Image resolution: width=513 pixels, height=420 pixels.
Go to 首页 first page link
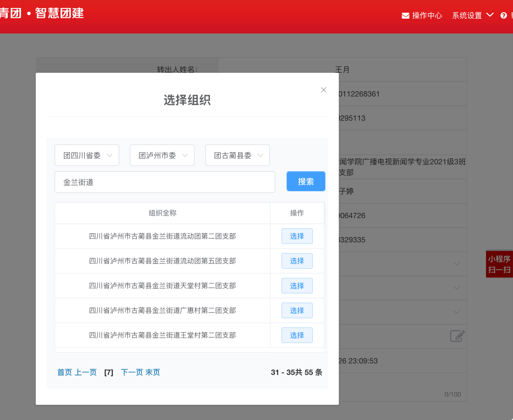tap(65, 372)
